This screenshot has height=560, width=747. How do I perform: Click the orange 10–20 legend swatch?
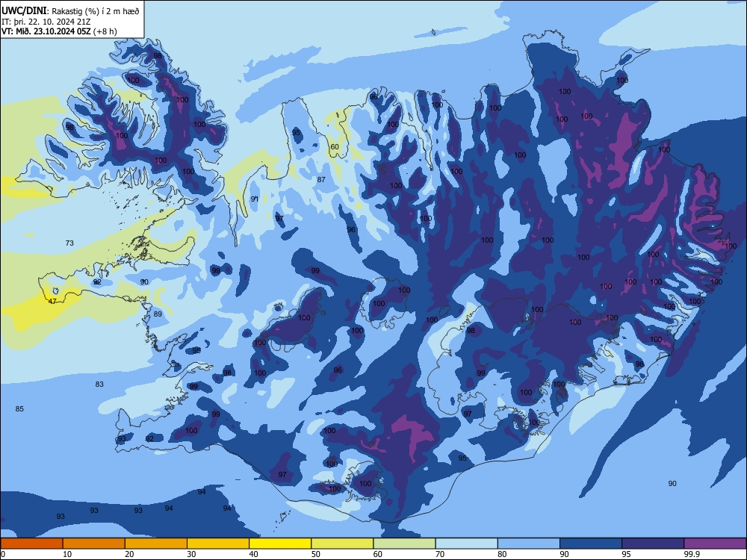coord(94,544)
